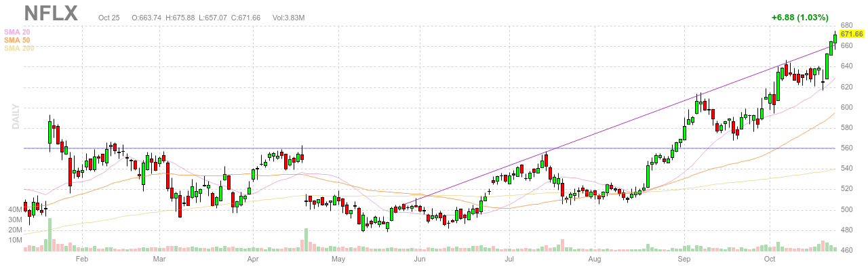Screen dimensions: 868x271
Task: Click the Feb month axis label
Action: tap(82, 259)
